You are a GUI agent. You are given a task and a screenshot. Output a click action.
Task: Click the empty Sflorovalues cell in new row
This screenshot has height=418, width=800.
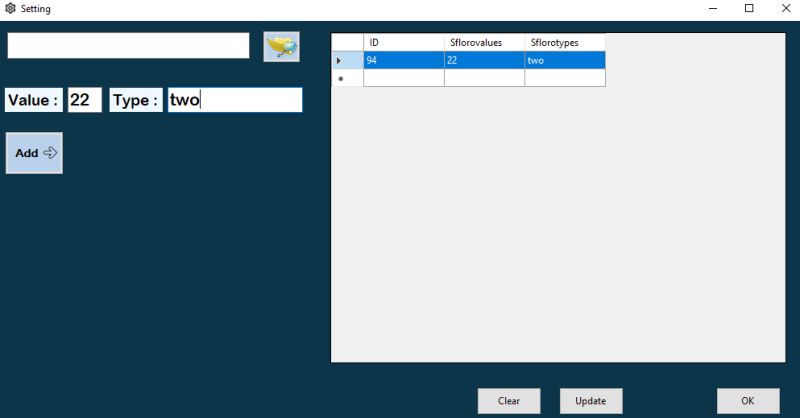pos(484,78)
